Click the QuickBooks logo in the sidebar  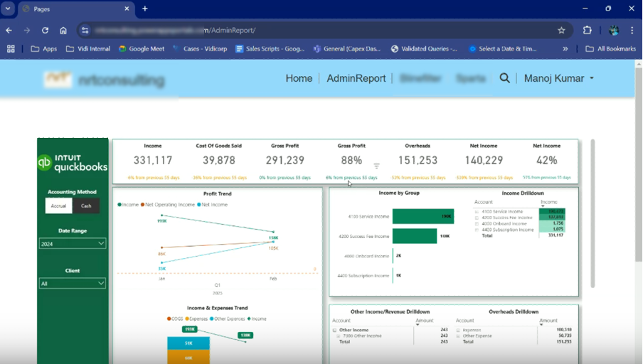[73, 163]
